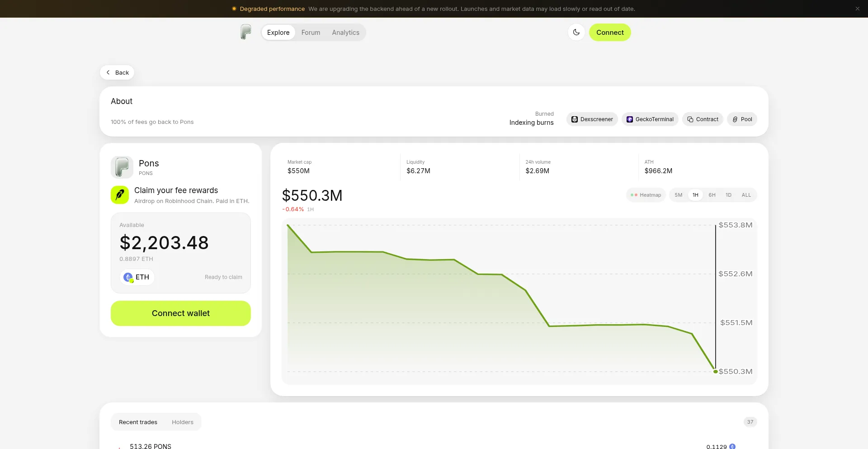Click the Liquidity $6.27M value
This screenshot has height=449, width=868.
pos(418,171)
